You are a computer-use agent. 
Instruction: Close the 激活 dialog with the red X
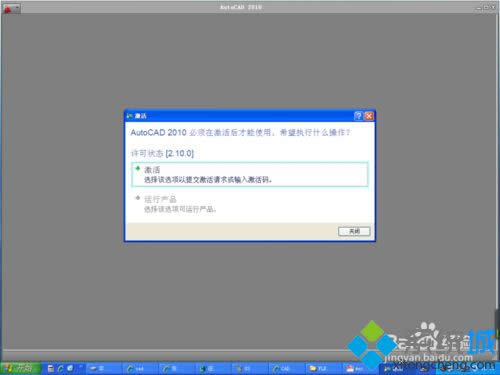click(x=369, y=116)
